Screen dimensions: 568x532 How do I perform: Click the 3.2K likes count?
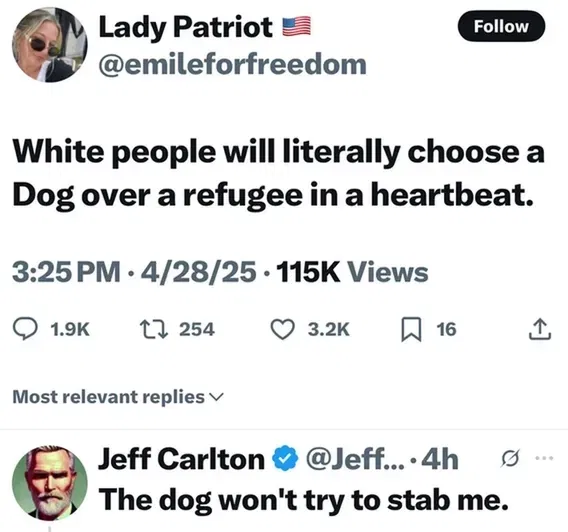329,329
